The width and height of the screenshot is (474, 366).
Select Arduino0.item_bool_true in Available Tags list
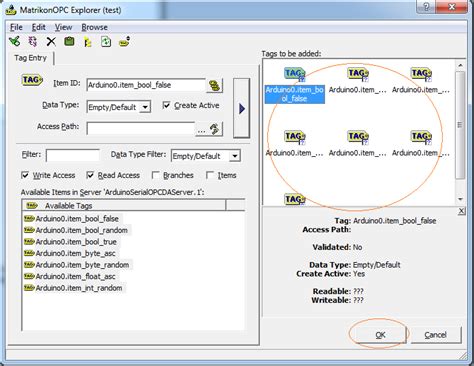(76, 242)
